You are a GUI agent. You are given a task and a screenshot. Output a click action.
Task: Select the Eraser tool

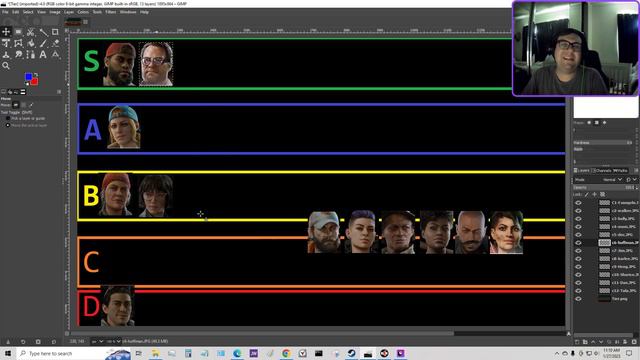tap(55, 43)
